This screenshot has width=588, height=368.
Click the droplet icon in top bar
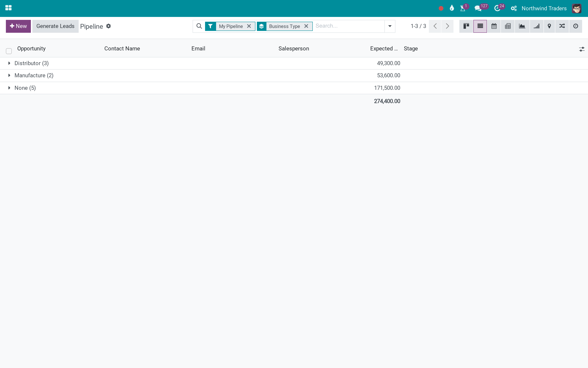[x=452, y=8]
